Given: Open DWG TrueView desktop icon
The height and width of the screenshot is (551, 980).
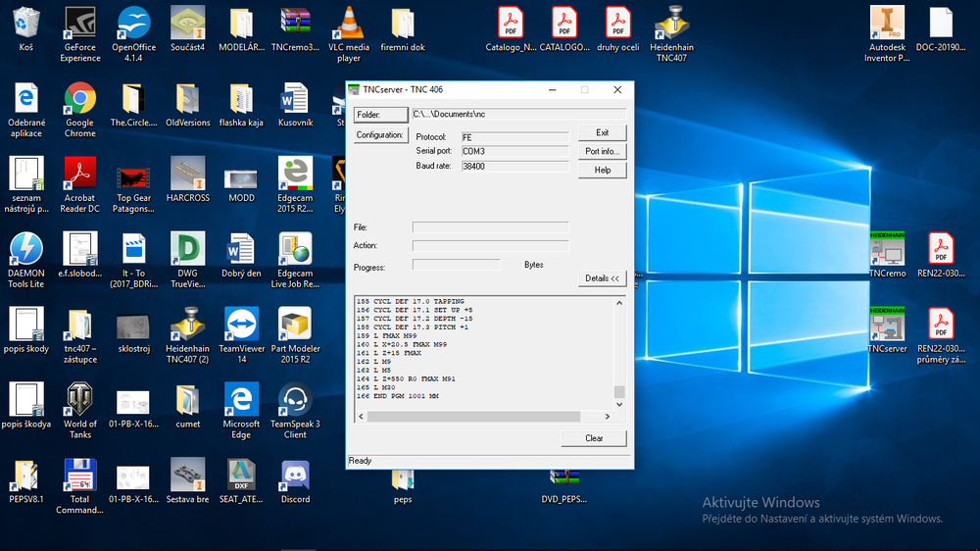Looking at the screenshot, I should 186,250.
